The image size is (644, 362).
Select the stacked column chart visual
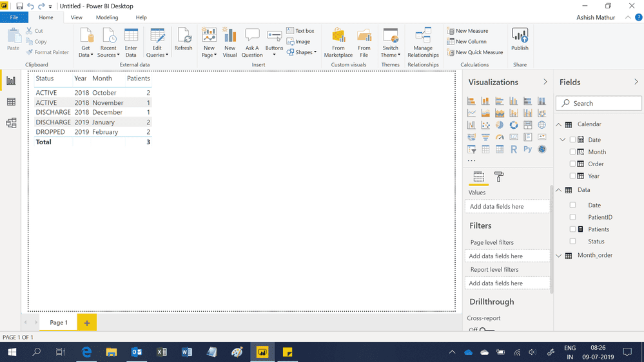[x=485, y=101]
